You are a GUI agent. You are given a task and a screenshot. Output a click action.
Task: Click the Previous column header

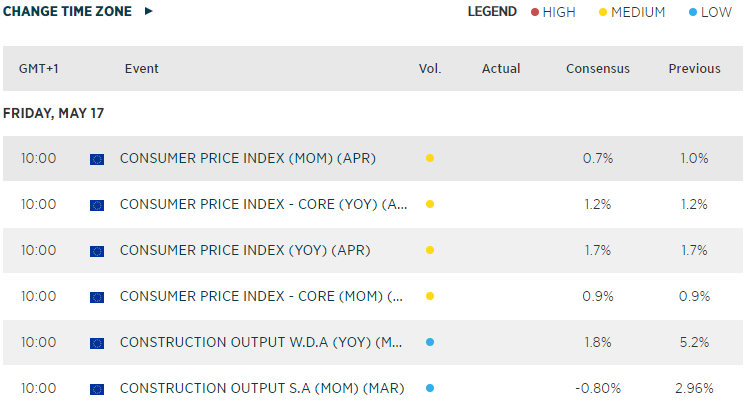coord(694,69)
